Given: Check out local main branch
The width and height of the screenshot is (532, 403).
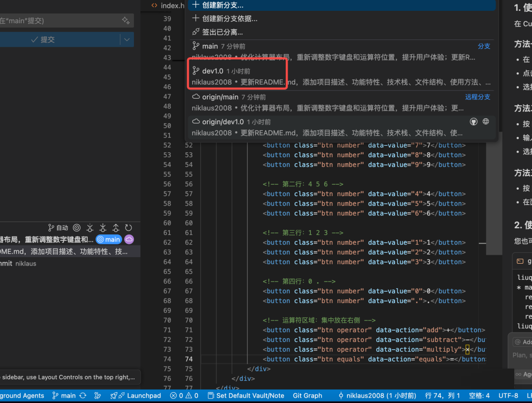Looking at the screenshot, I should 342,52.
